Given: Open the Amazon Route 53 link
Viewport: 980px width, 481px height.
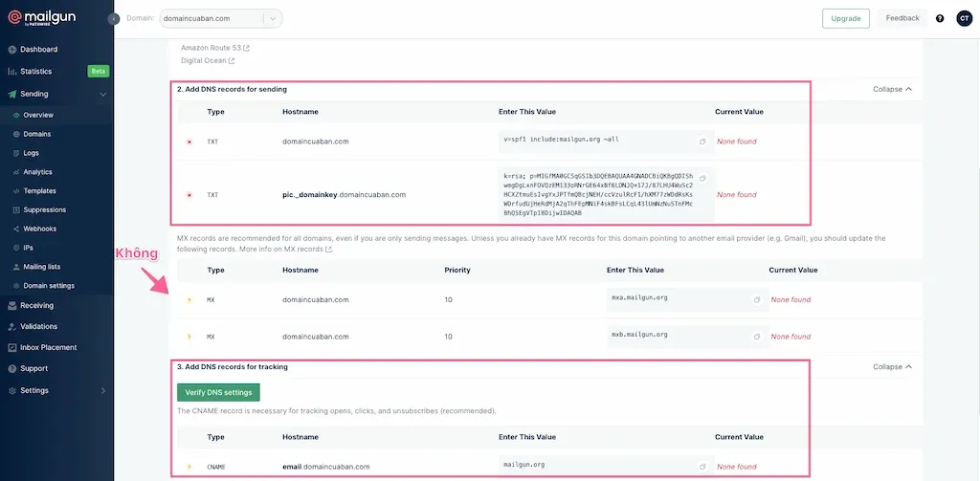Looking at the screenshot, I should [215, 48].
